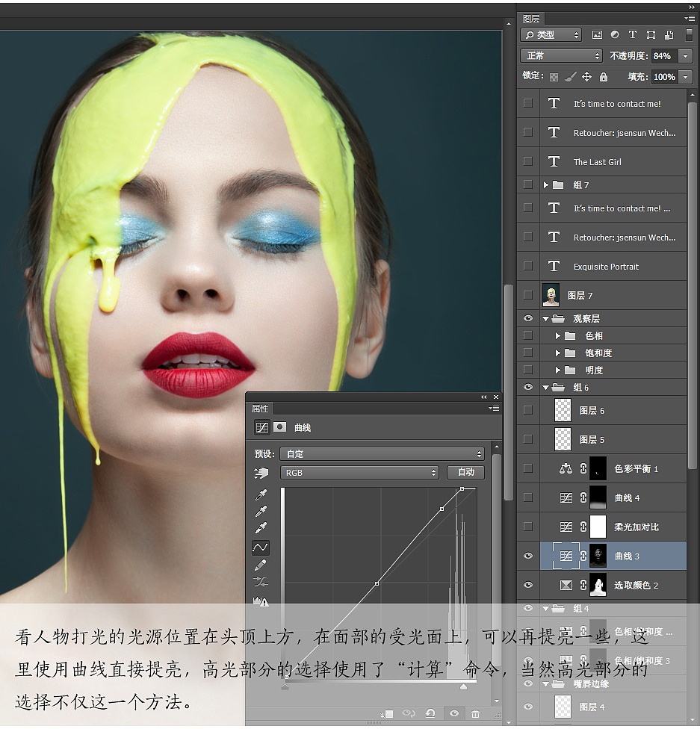This screenshot has height=729, width=700.
Task: Hide the 曲线 3 layer
Action: 528,556
